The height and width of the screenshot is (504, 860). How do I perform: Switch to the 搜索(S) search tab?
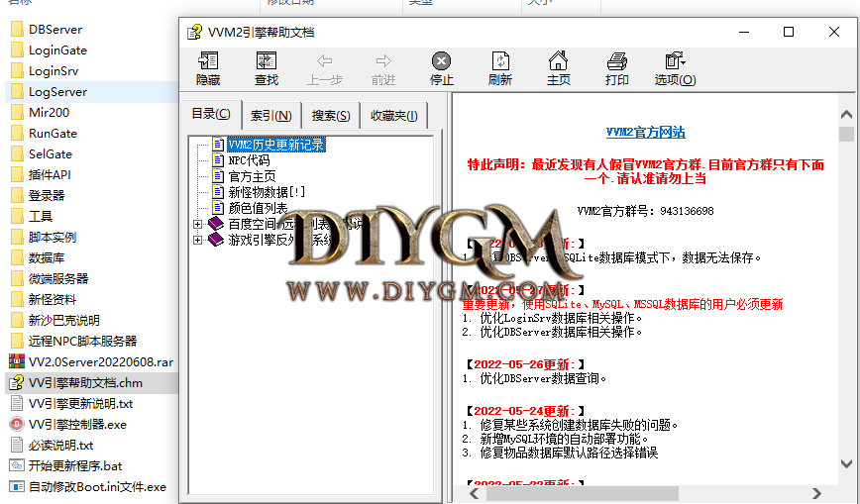click(331, 116)
